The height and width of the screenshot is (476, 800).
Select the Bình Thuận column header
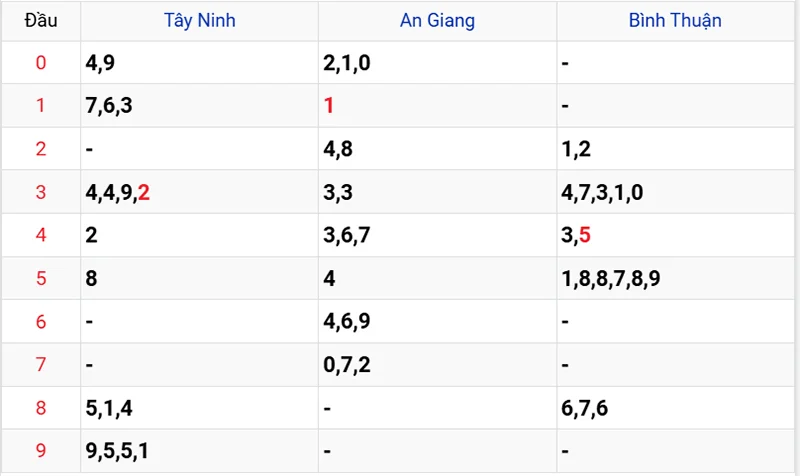click(675, 20)
